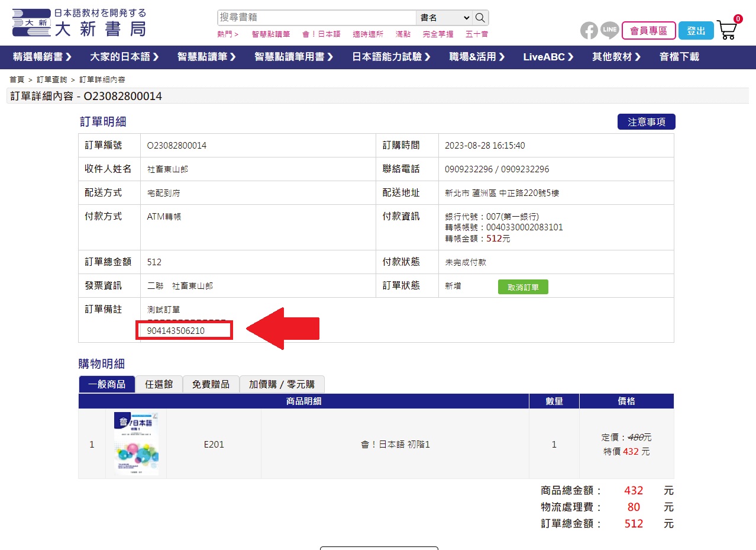The height and width of the screenshot is (550, 756).
Task: Select the 加價購 / 零元購 tab
Action: pos(282,384)
